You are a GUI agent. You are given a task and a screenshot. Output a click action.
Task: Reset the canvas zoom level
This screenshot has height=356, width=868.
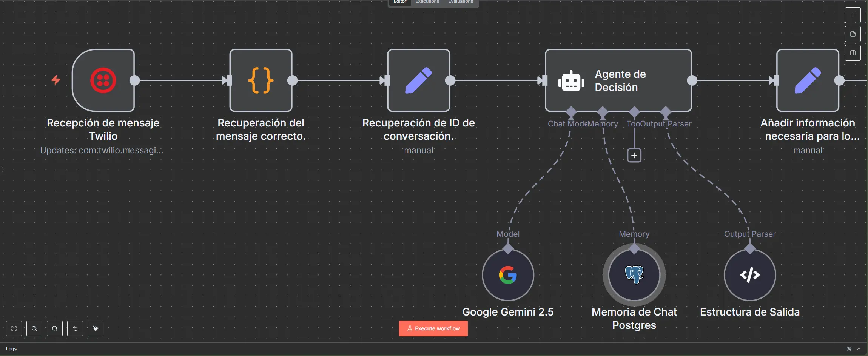(x=75, y=328)
